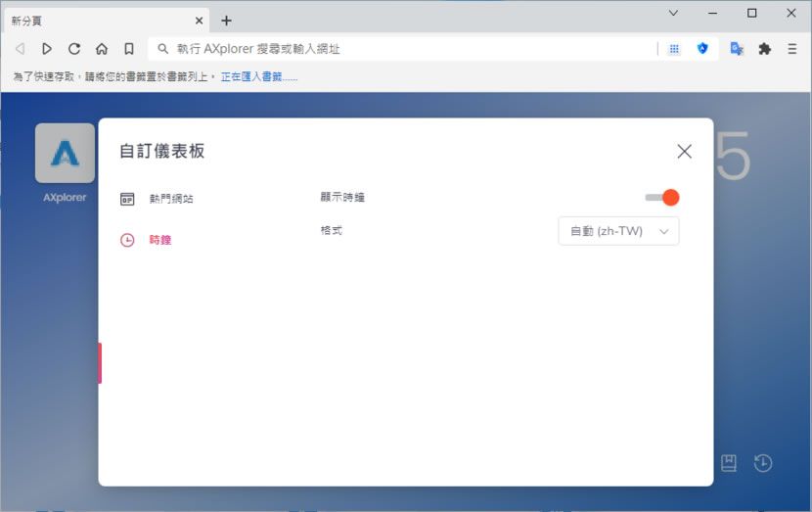Image resolution: width=812 pixels, height=512 pixels.
Task: Open the history icon at bottom right
Action: 763,463
